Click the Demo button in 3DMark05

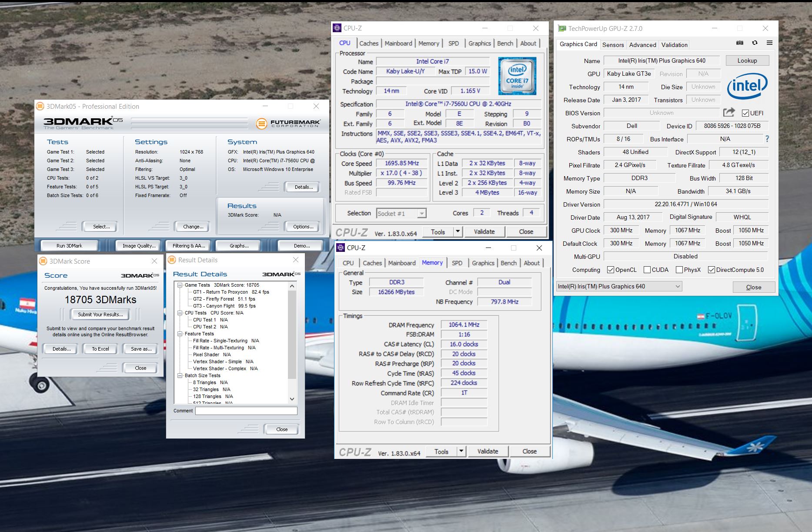coord(301,246)
